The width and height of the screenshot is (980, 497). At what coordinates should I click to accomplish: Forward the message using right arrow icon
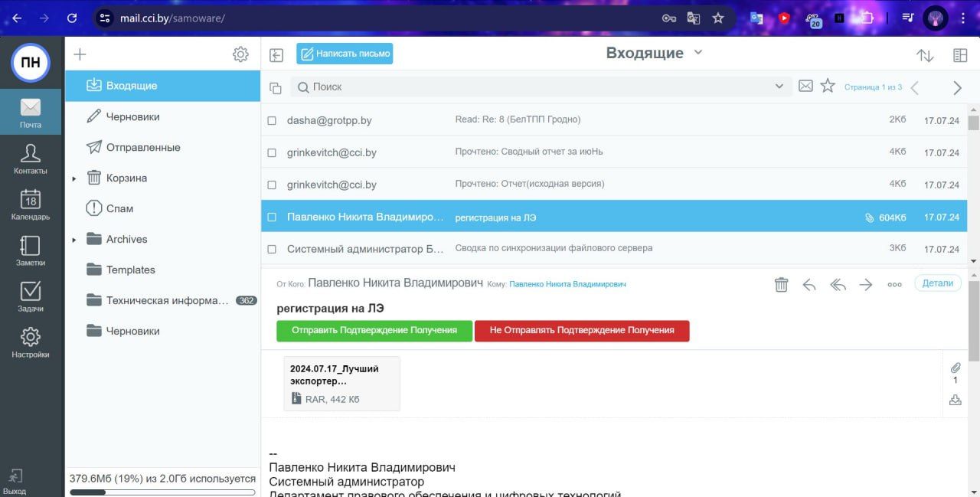866,285
